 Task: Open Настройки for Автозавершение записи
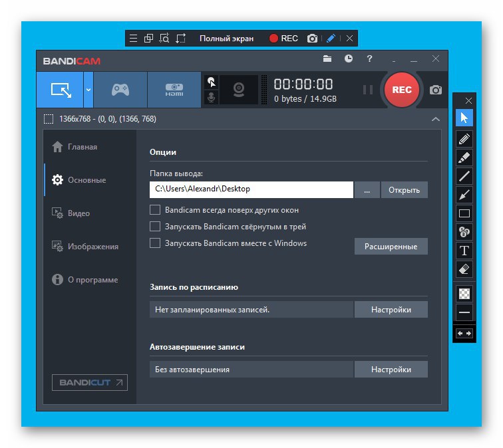pos(391,370)
